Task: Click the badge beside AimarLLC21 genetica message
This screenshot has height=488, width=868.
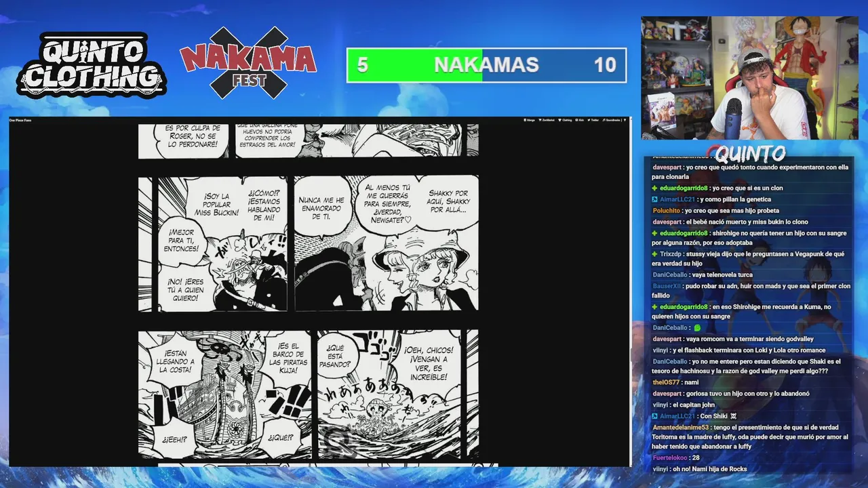Action: coord(655,199)
